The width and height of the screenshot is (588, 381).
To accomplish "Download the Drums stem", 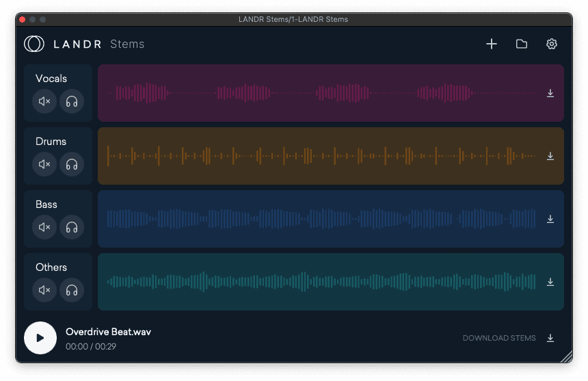I will tap(550, 157).
